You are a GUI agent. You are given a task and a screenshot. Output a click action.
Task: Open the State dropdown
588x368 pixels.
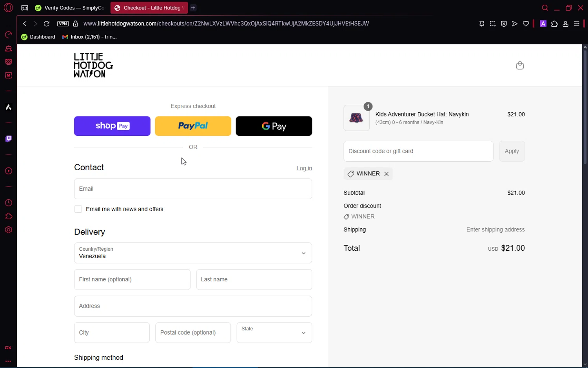coord(274,333)
